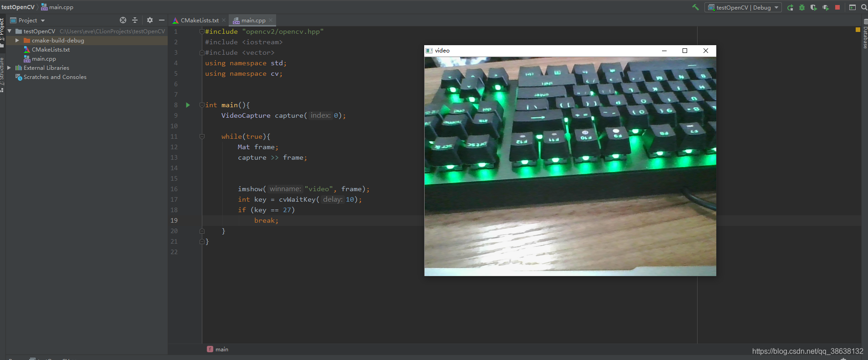The image size is (868, 360).
Task: Click 'VideoCapture' on line 9
Action: click(246, 115)
